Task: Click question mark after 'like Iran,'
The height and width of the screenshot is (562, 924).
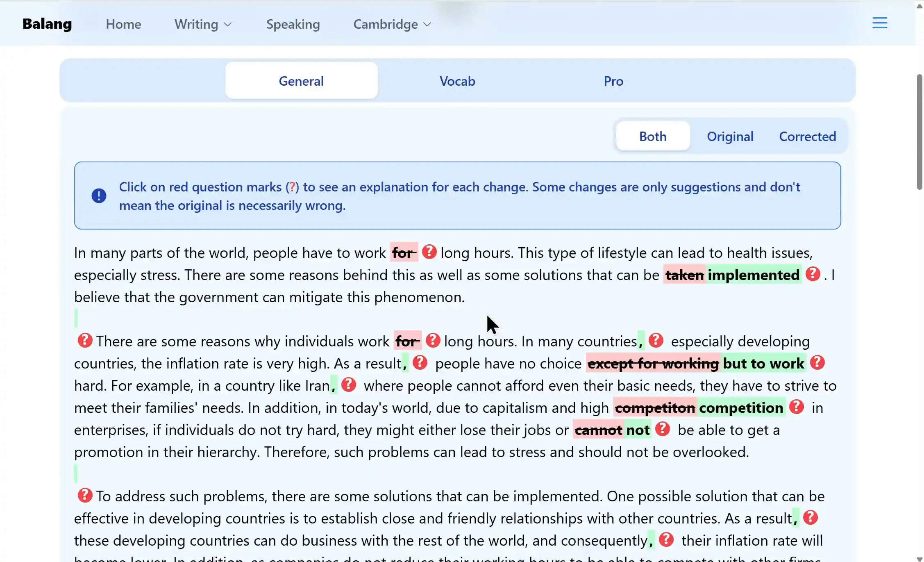Action: coord(348,385)
